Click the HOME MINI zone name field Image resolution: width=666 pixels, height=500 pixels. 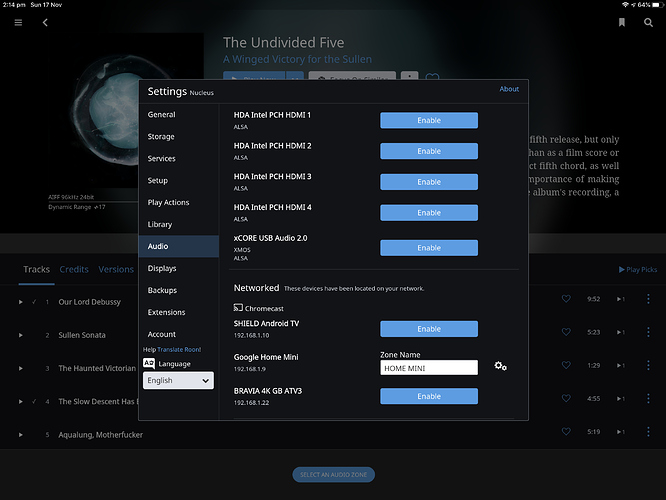(x=429, y=368)
